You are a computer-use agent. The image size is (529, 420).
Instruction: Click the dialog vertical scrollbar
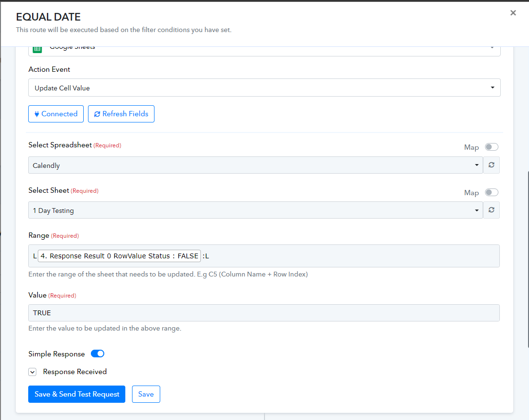coord(528,259)
